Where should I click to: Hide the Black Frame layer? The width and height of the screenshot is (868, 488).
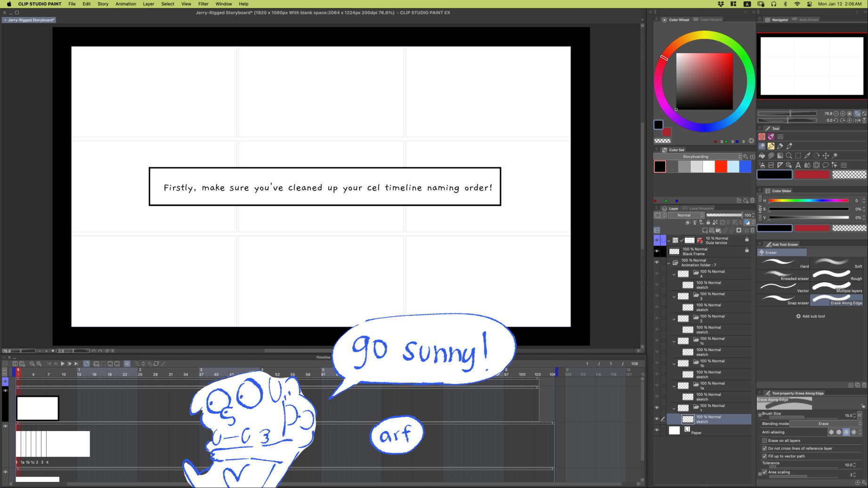pyautogui.click(x=657, y=251)
